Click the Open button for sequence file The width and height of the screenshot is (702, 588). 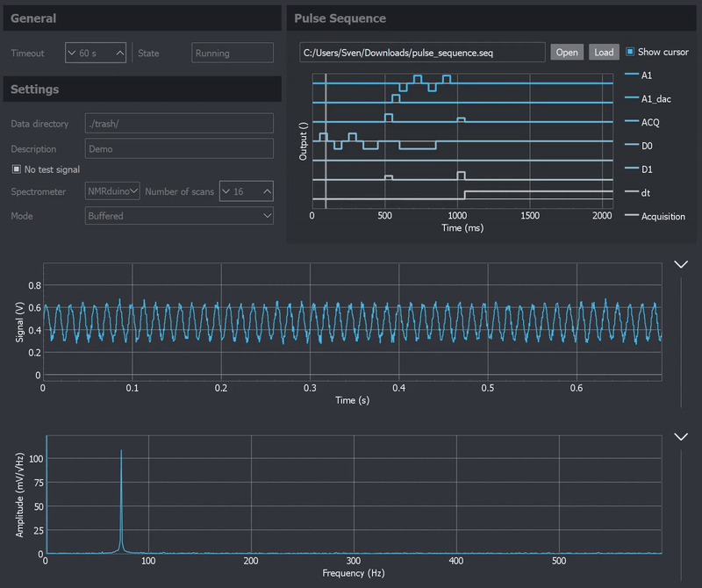pyautogui.click(x=567, y=53)
